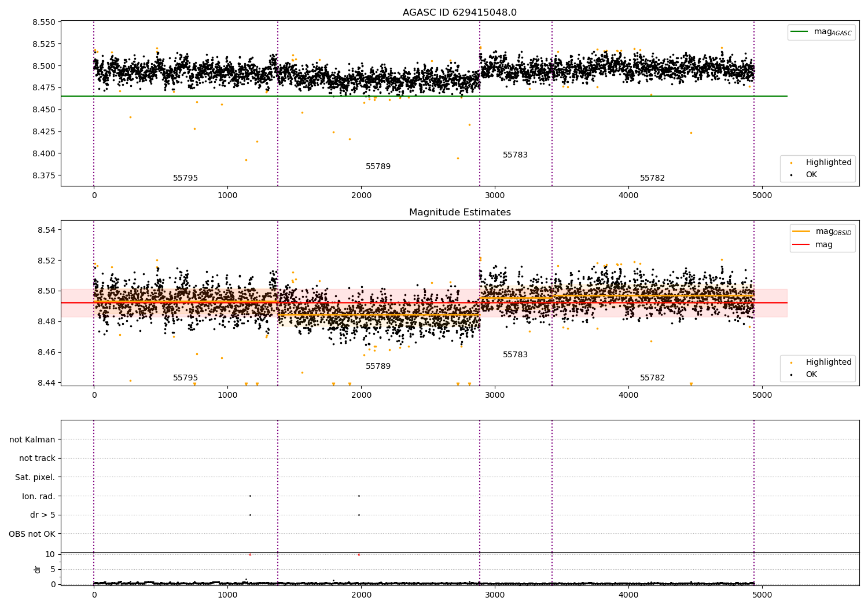The width and height of the screenshot is (868, 608).
Task: Click 'OK' in the Magnitude Estimates legend
Action: point(811,374)
